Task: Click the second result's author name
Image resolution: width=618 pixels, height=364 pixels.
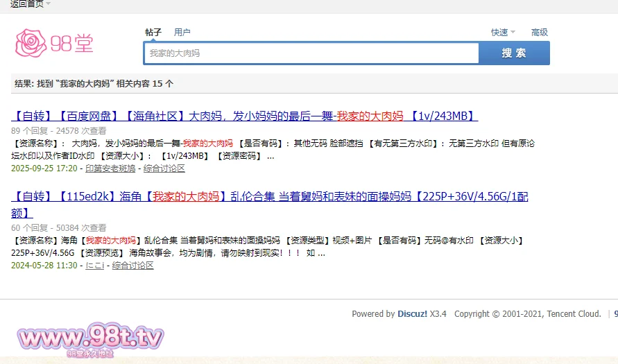Action: coord(95,266)
